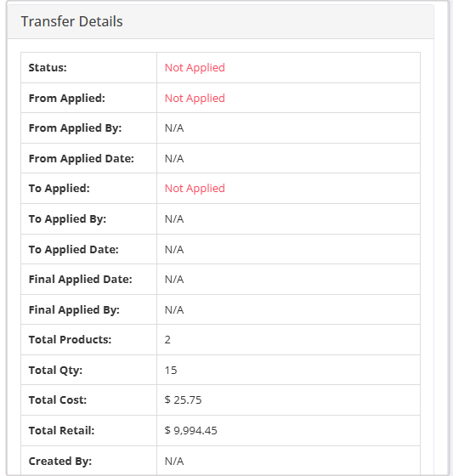Click the Final Applied By N/A value
Screen dimensions: 453x476
tap(174, 309)
